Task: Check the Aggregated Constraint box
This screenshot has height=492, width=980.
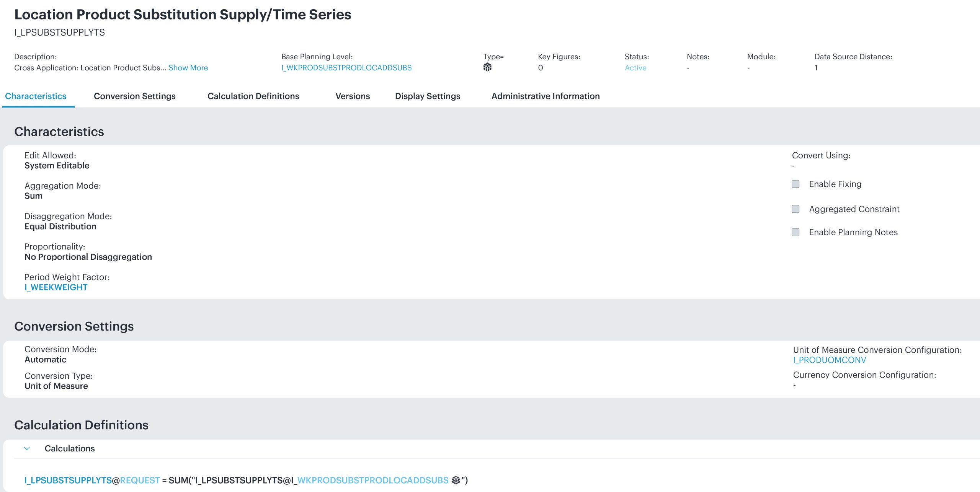Action: 795,209
